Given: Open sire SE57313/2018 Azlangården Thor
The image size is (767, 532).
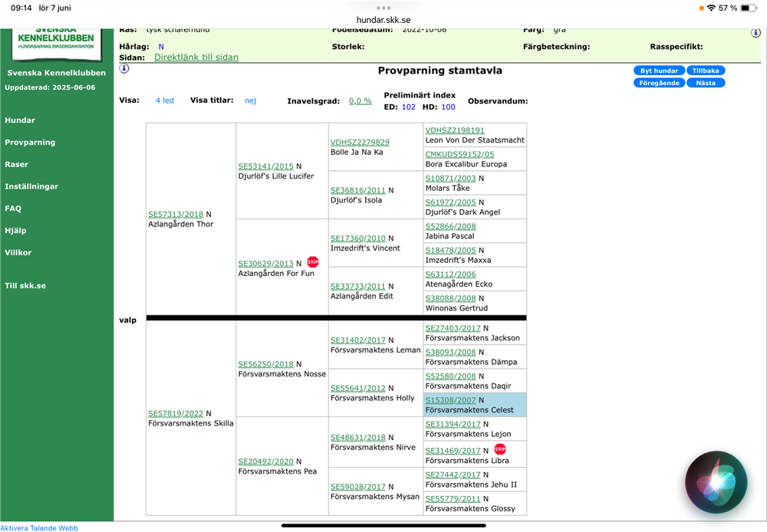Looking at the screenshot, I should pyautogui.click(x=176, y=214).
